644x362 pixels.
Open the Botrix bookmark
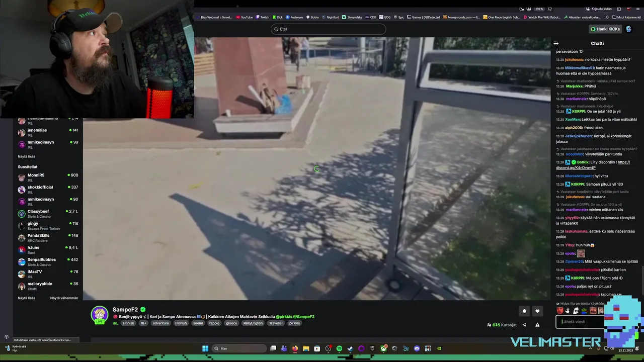point(312,17)
